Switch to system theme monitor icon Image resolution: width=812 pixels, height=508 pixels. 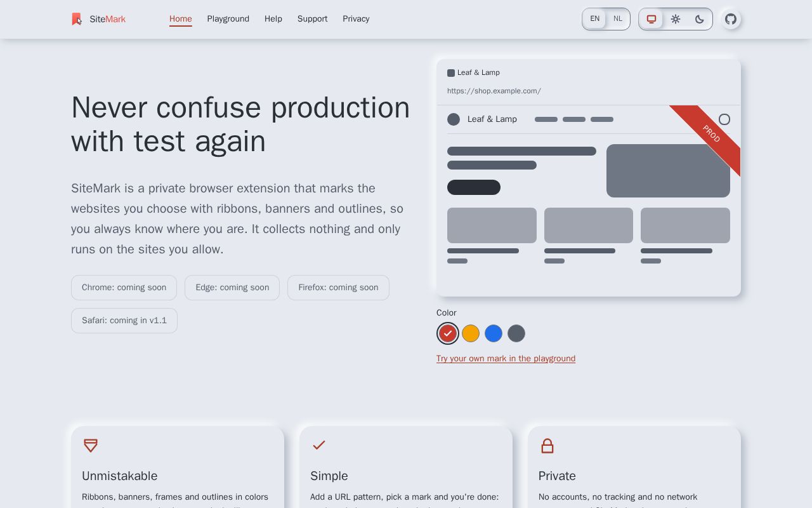point(652,19)
